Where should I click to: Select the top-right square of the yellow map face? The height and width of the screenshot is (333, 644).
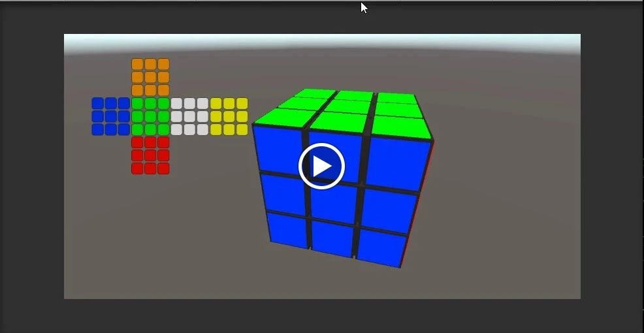point(242,103)
